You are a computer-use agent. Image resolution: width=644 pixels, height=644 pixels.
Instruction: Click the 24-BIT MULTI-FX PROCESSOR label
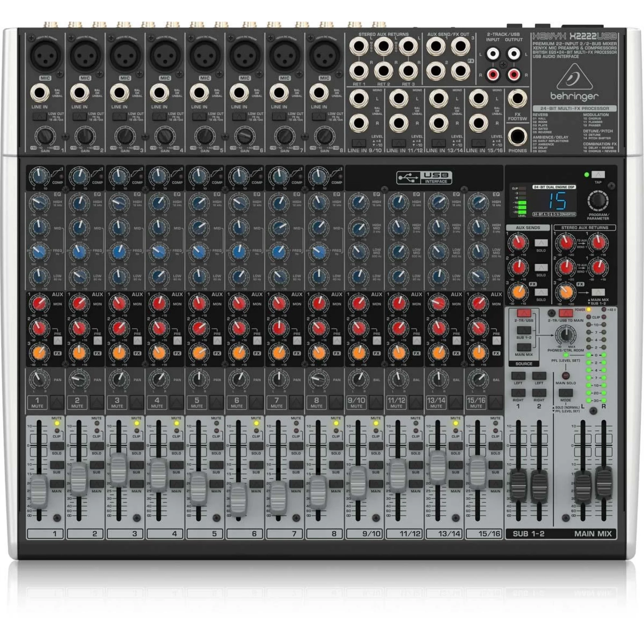(x=574, y=109)
